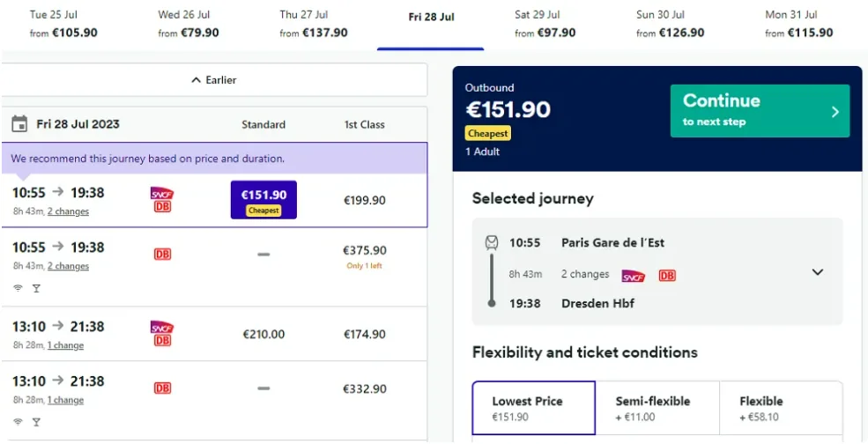The image size is (868, 444).
Task: Select the €151.90 Cheapest Standard fare
Action: click(x=263, y=200)
